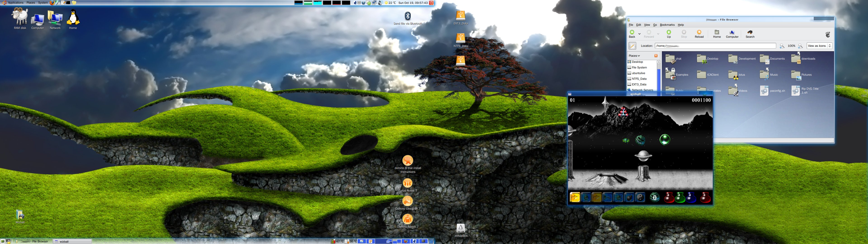Click the red power button in the panel
This screenshot has width=868, height=244.
pyautogui.click(x=431, y=3)
